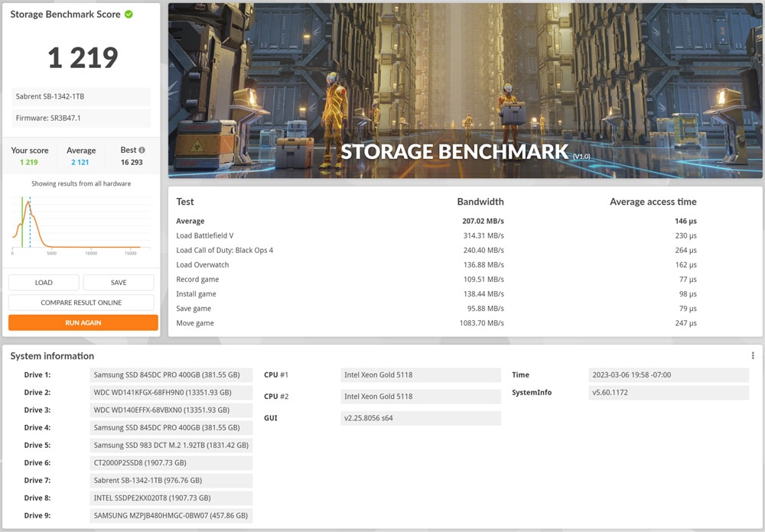
Task: Click Drive 1 Samsung SSD 845DC PRO field
Action: click(x=171, y=375)
